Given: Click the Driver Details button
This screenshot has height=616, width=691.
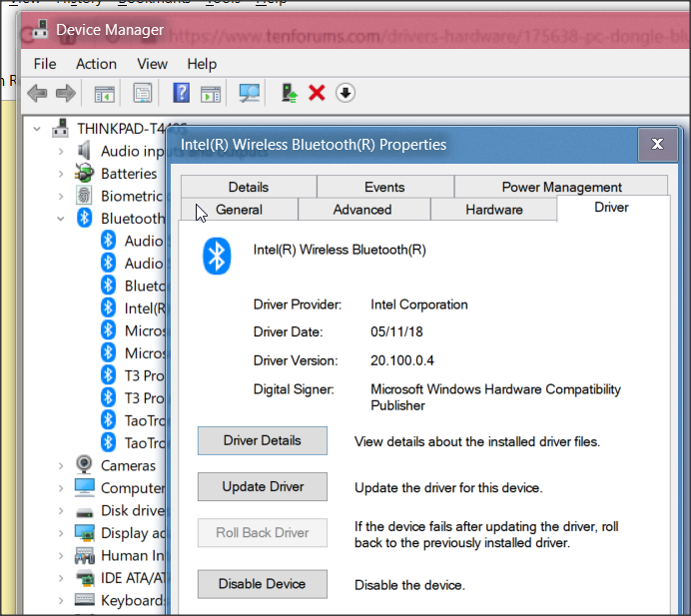Looking at the screenshot, I should (263, 440).
